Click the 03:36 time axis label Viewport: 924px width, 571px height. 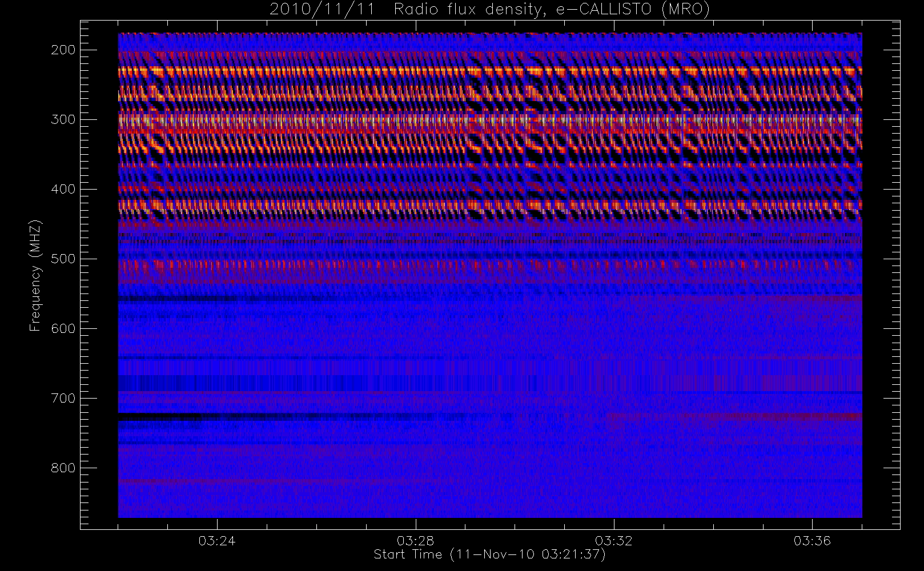(812, 541)
